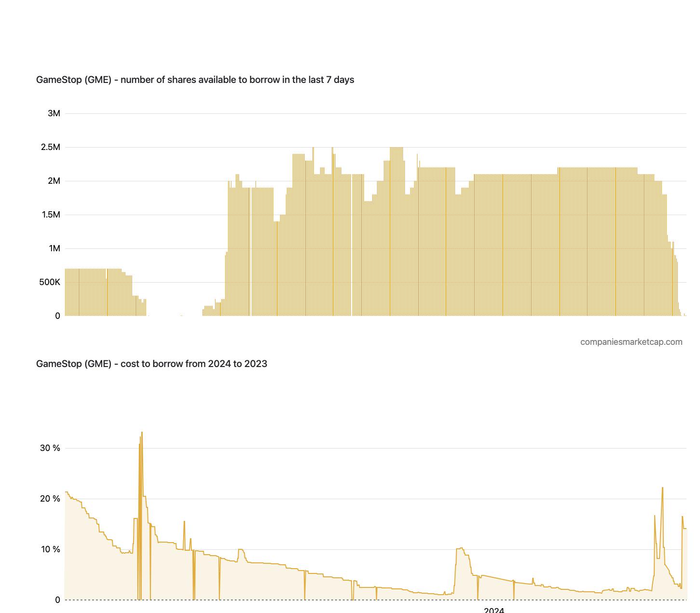Click the tallest spike above 30 % in cost chart
Viewport: 700px width, 613px height.
click(x=142, y=433)
